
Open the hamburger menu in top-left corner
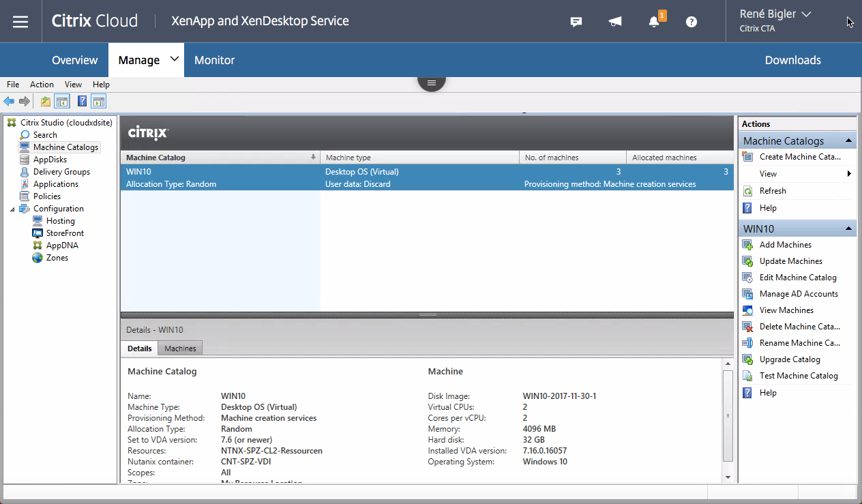pyautogui.click(x=20, y=21)
